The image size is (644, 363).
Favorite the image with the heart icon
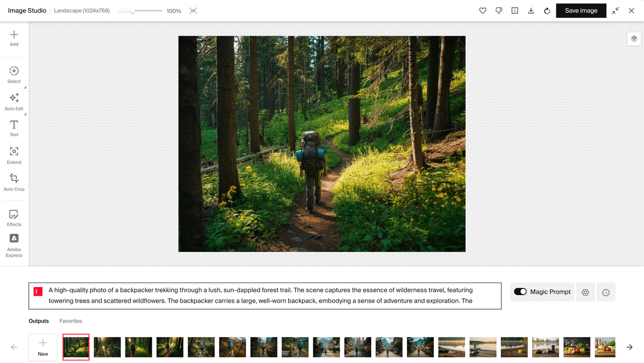click(x=482, y=10)
